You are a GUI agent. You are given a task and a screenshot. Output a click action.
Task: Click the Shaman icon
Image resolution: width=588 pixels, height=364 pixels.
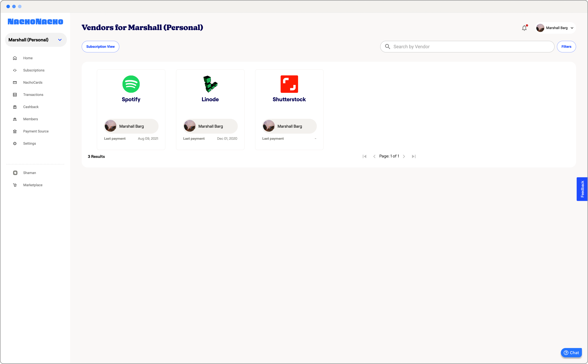pos(15,173)
